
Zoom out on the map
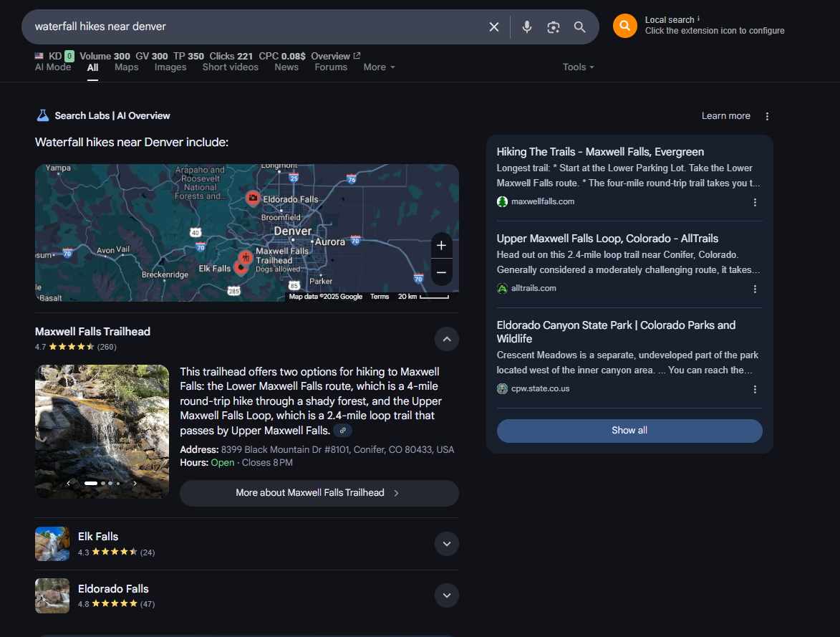(x=441, y=272)
